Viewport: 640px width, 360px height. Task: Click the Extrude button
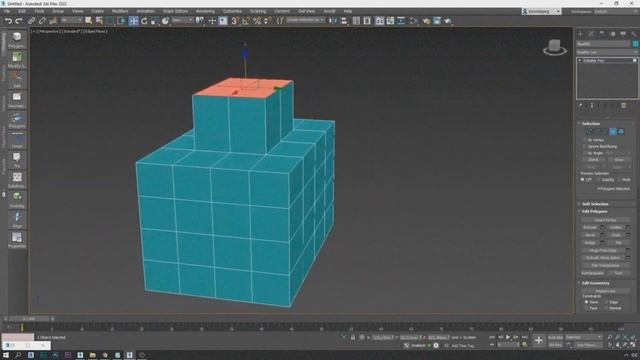pyautogui.click(x=590, y=227)
